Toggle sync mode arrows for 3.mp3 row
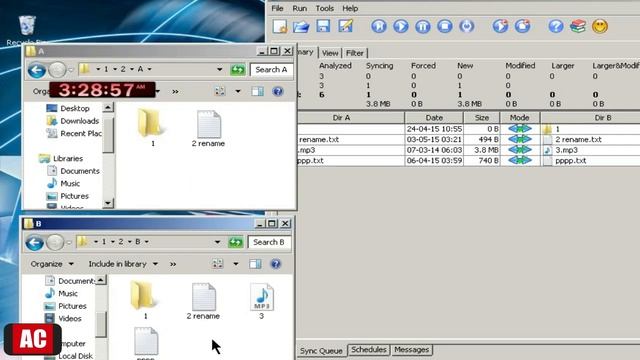Viewport: 640px width, 360px height. coord(520,150)
